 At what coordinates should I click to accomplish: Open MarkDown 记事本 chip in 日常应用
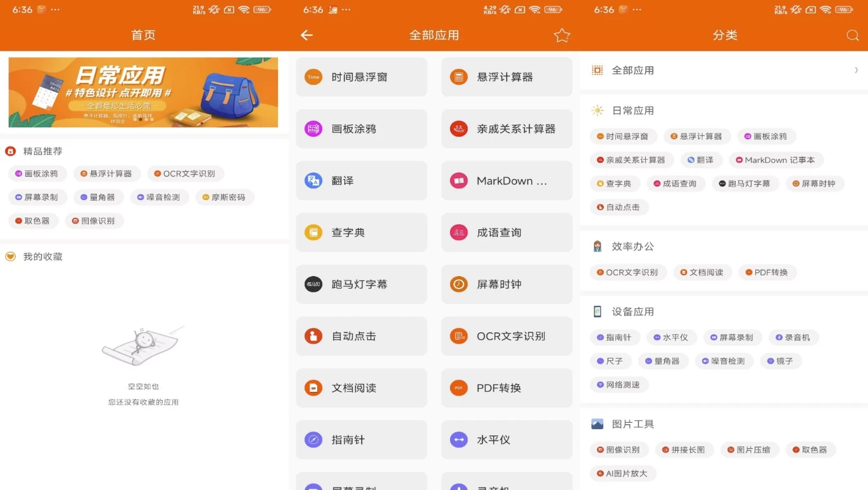776,160
